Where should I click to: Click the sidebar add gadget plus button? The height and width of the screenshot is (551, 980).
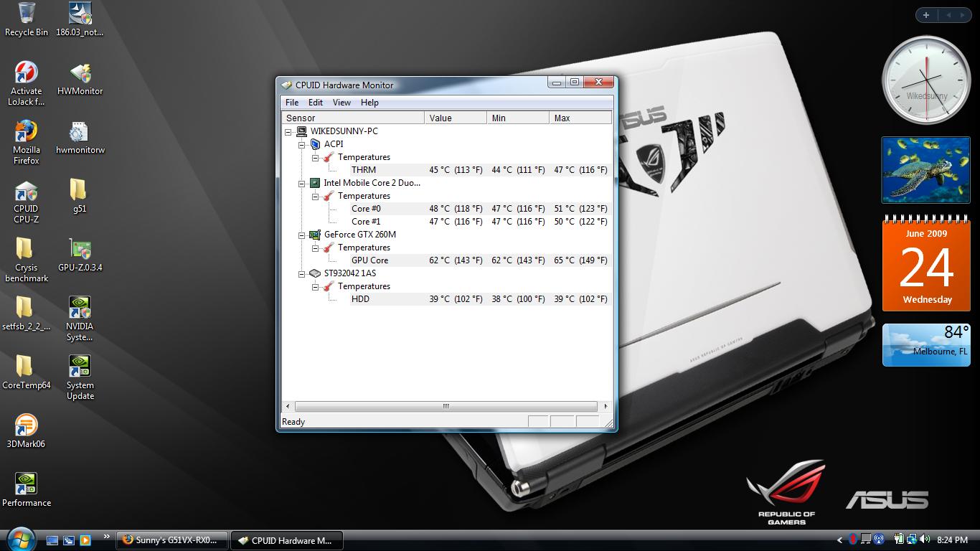click(x=926, y=14)
